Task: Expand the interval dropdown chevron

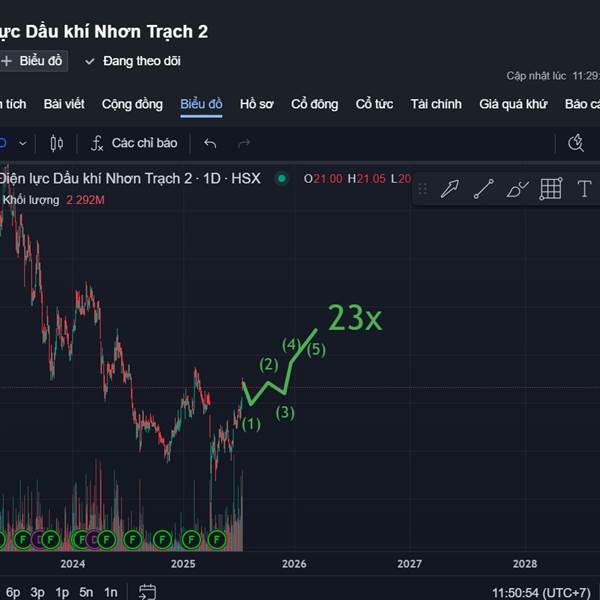Action: tap(23, 143)
